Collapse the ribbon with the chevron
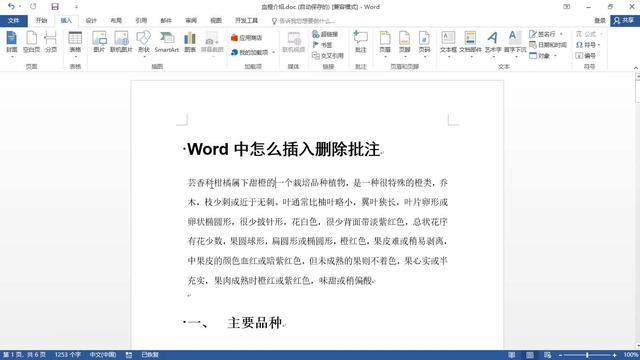Image resolution: width=640 pixels, height=360 pixels. [x=636, y=67]
